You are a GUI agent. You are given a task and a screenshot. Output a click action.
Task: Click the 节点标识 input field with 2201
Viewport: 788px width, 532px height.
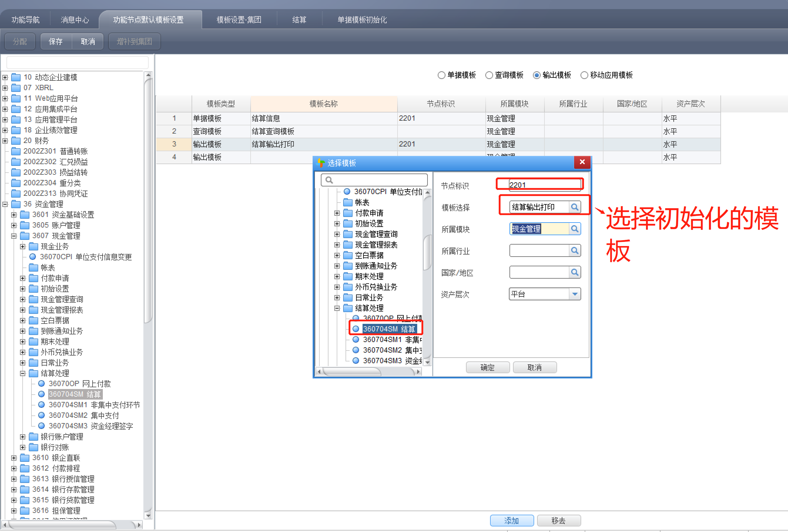544,185
